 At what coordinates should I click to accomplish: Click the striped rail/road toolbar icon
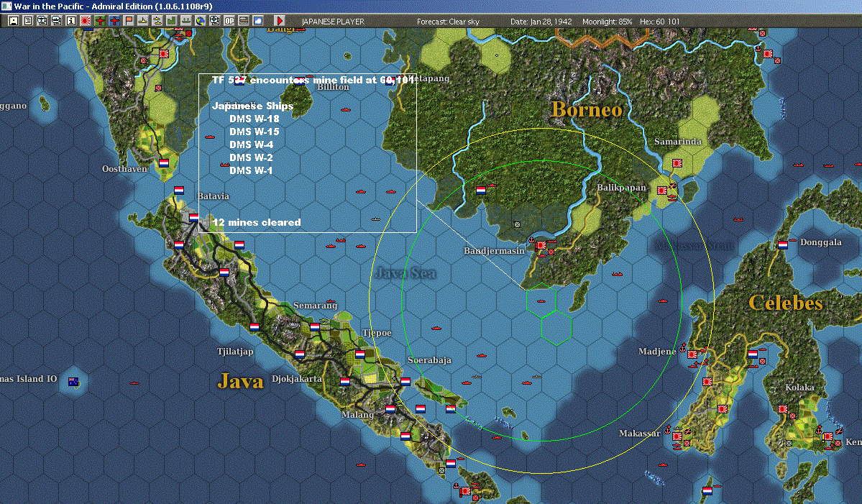pos(244,21)
